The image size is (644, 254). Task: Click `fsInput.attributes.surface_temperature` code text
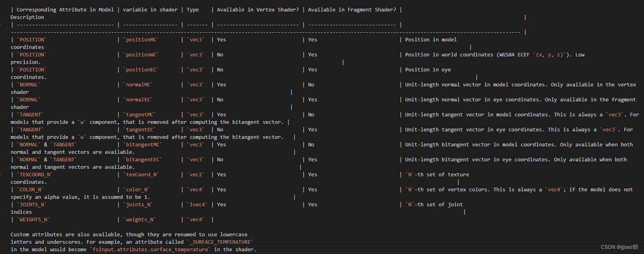(x=150, y=249)
